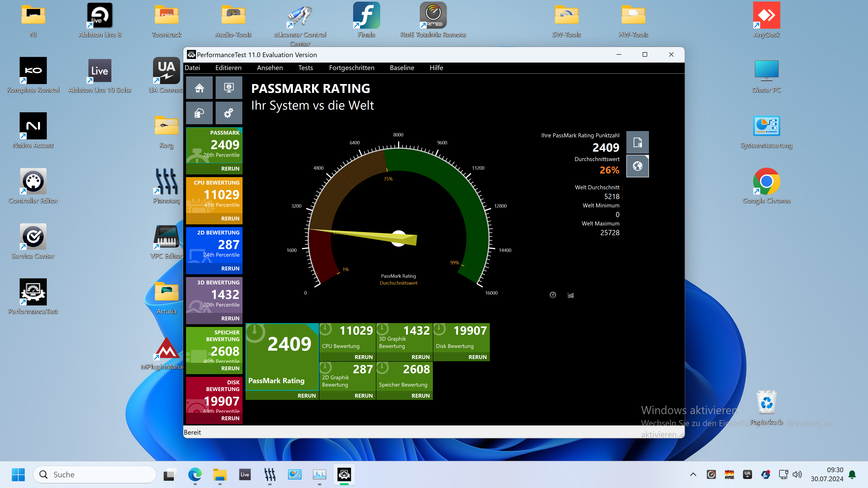Click the cloud upload baseline icon
The height and width of the screenshot is (488, 868).
(x=199, y=113)
